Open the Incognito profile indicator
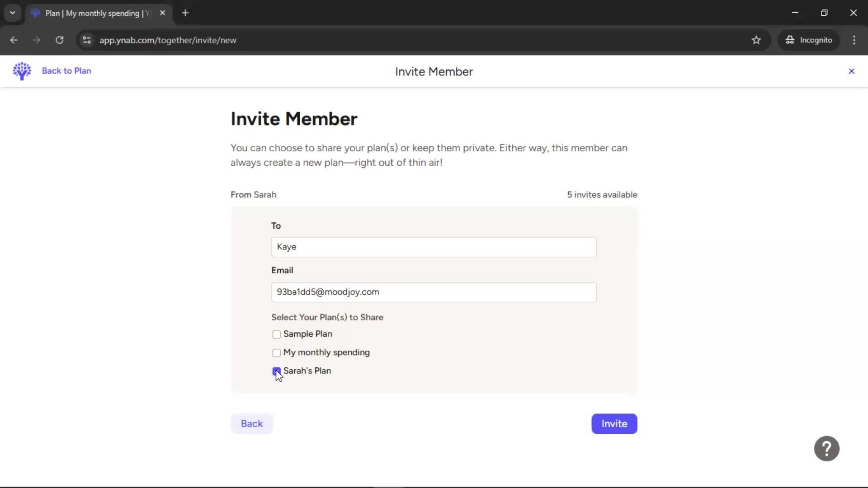 [809, 40]
